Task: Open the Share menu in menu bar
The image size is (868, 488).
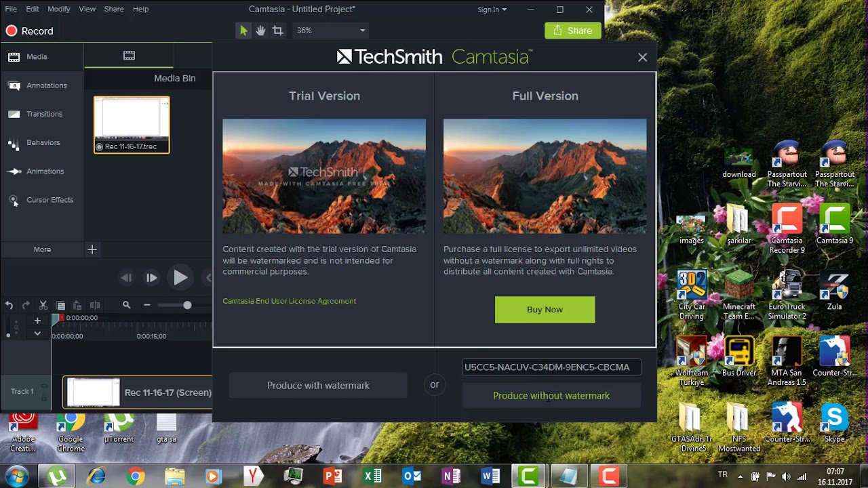Action: [114, 9]
